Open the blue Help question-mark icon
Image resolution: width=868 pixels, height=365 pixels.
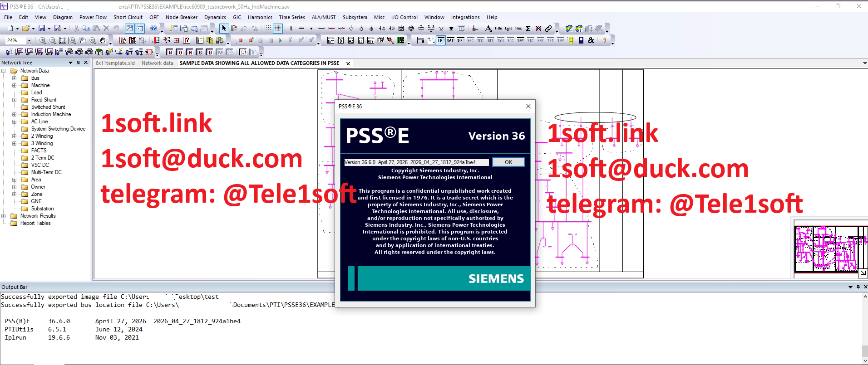pyautogui.click(x=153, y=28)
